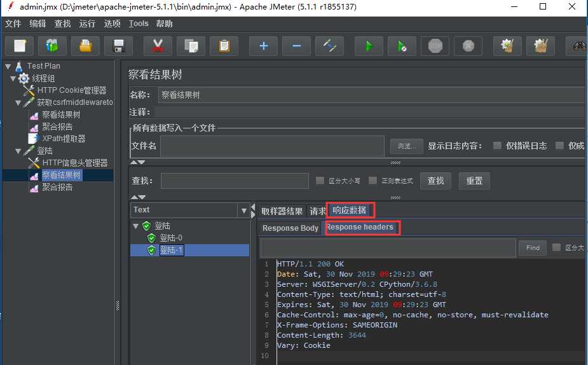Enable 仅错误日志 checkbox
The image size is (588, 365).
(x=497, y=146)
